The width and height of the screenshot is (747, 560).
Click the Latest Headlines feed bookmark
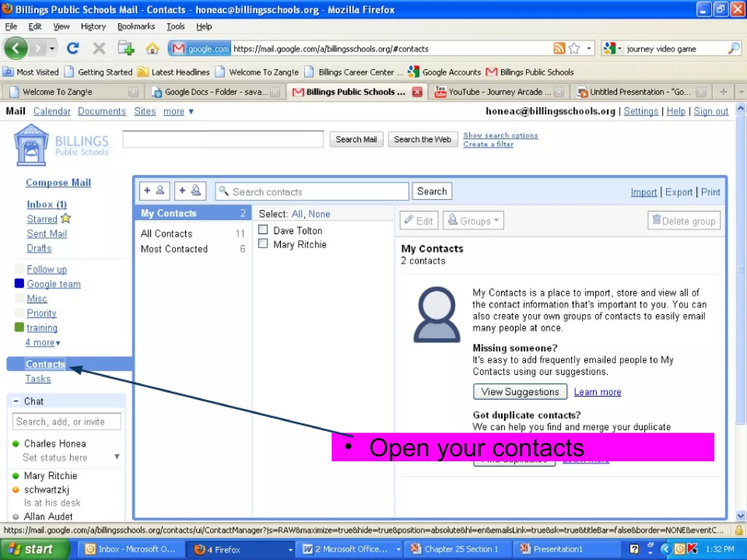[174, 72]
